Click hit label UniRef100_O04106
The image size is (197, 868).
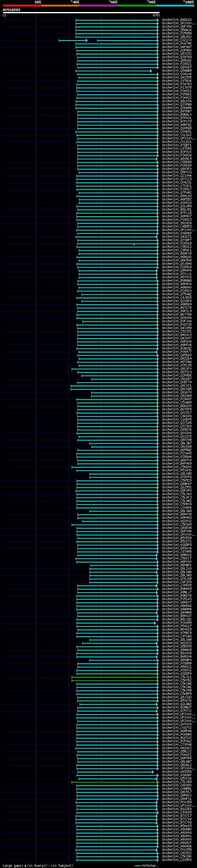point(177,74)
